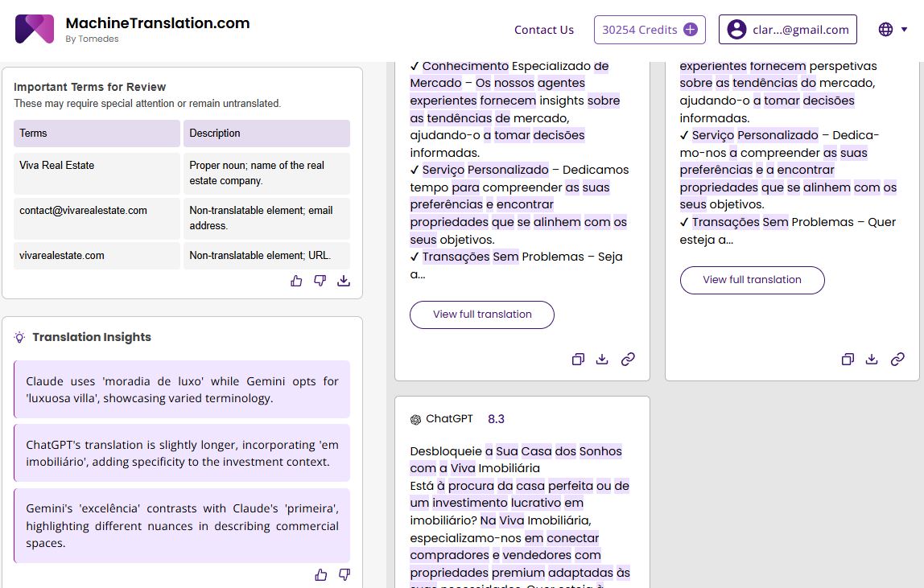The image size is (924, 588).
Task: Download the Important Terms for Review list
Action: click(344, 281)
